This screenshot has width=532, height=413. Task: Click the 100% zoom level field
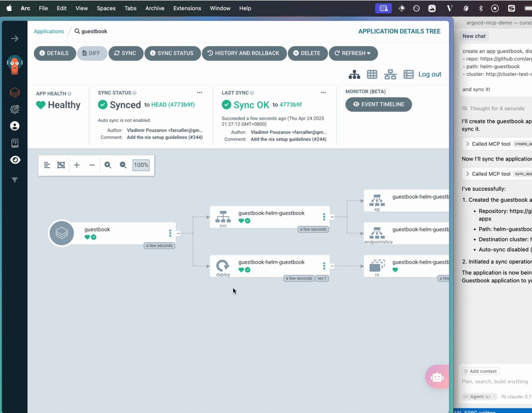click(141, 165)
